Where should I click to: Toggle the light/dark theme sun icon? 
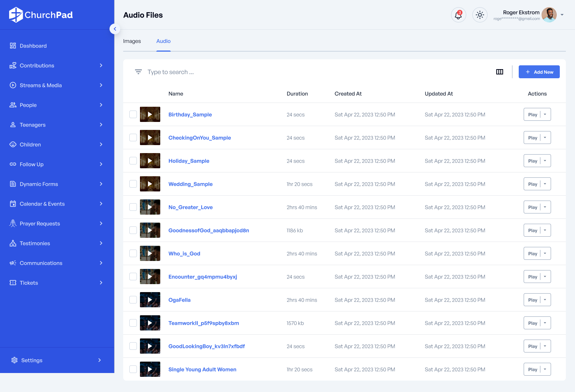click(x=480, y=15)
